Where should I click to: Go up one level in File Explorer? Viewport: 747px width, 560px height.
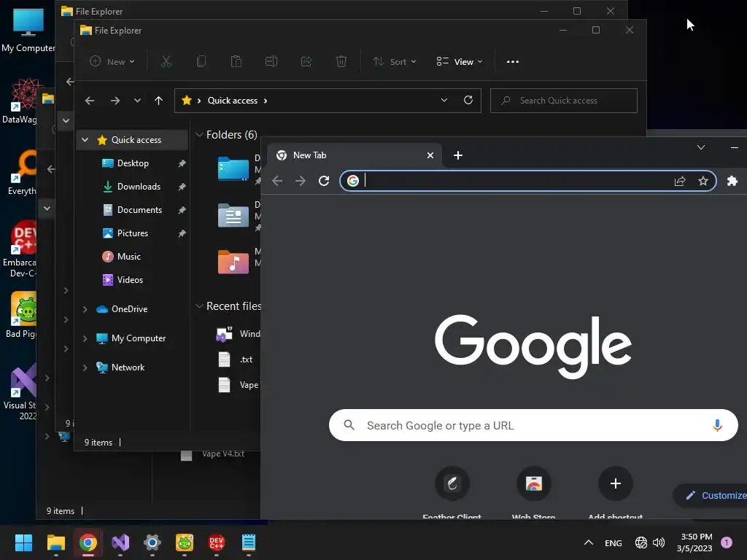[158, 101]
